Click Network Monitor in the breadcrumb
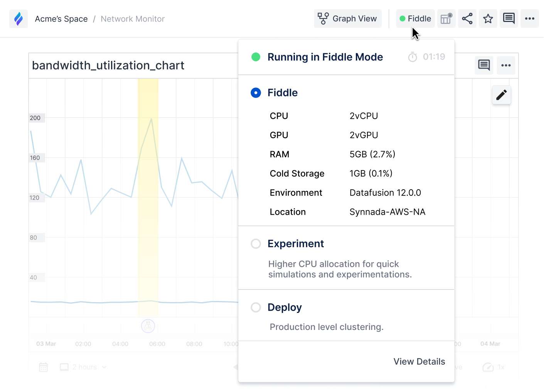544x392 pixels. click(132, 19)
